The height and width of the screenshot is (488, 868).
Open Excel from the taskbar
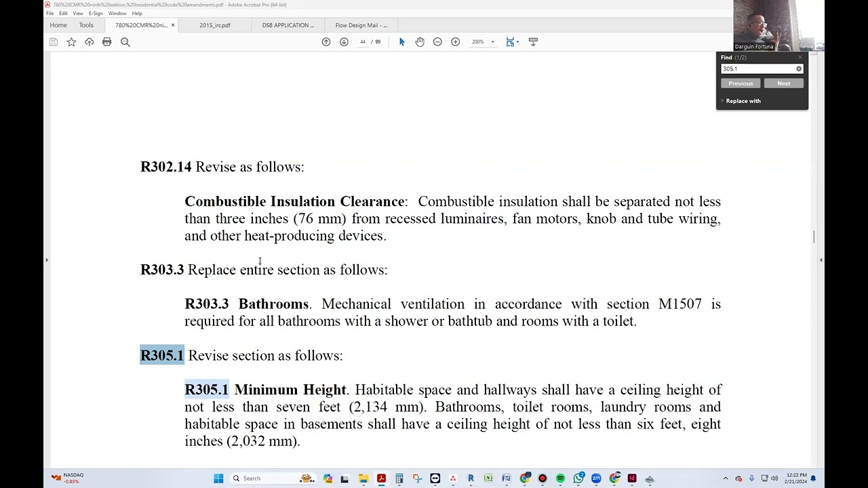coord(488,479)
